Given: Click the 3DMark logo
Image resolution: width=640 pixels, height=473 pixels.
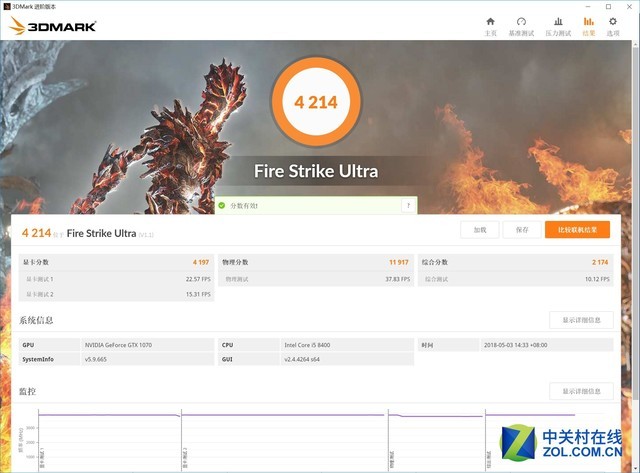Looking at the screenshot, I should click(x=52, y=26).
